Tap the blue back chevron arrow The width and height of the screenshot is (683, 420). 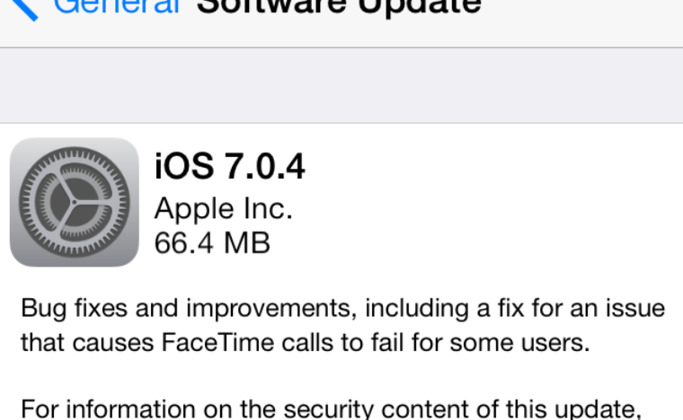tap(25, 9)
